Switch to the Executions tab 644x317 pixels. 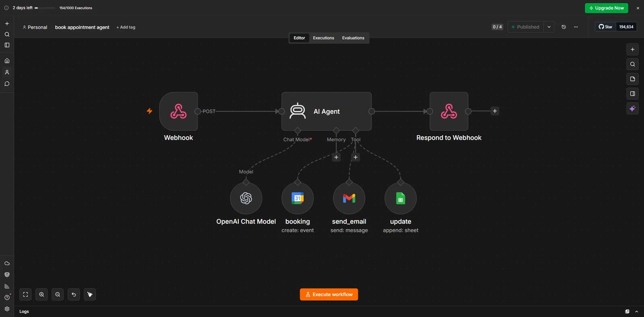[x=324, y=38]
